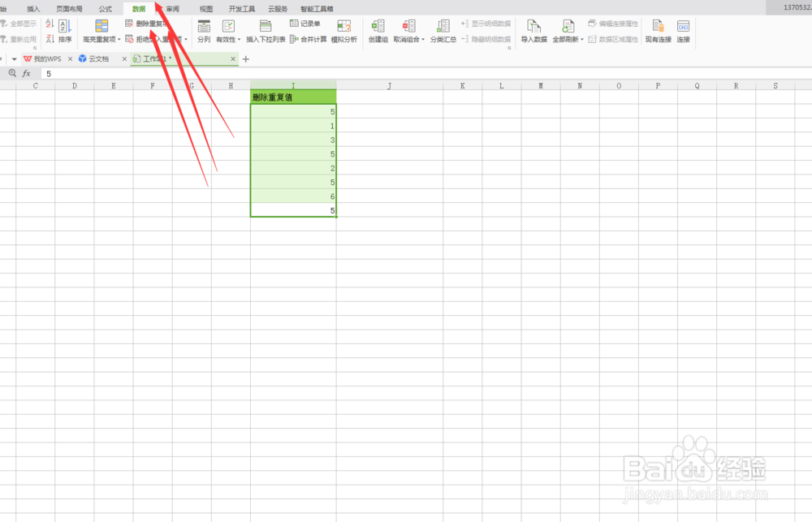Add a new document tab with plus
This screenshot has width=812, height=522.
pyautogui.click(x=246, y=59)
